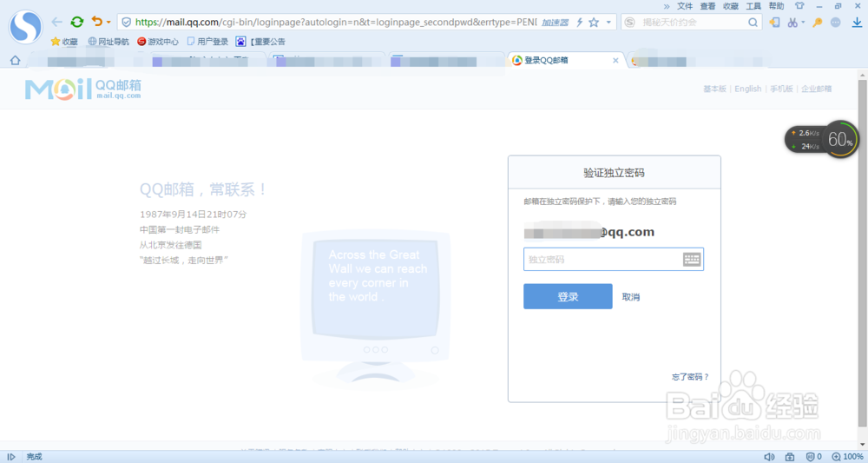Click the orange undo restore-page arrow
Image resolution: width=868 pixels, height=463 pixels.
coord(97,22)
